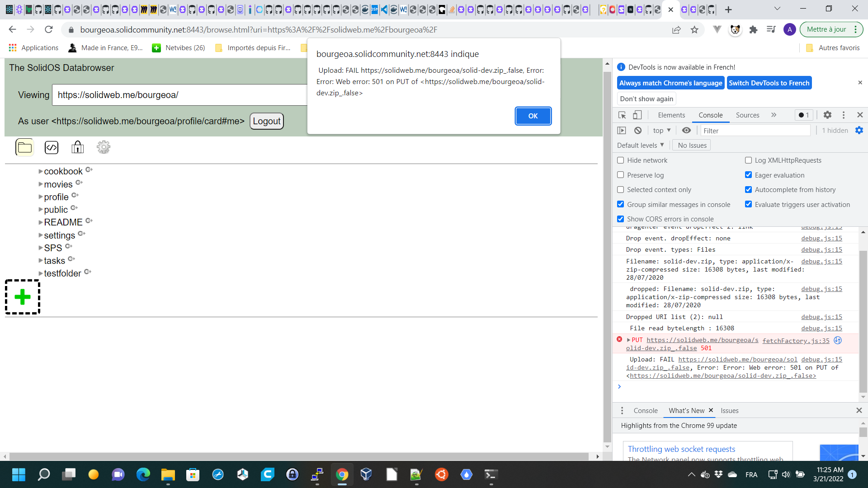Image resolution: width=868 pixels, height=488 pixels.
Task: Disable Eager evaluation
Action: pos(749,175)
